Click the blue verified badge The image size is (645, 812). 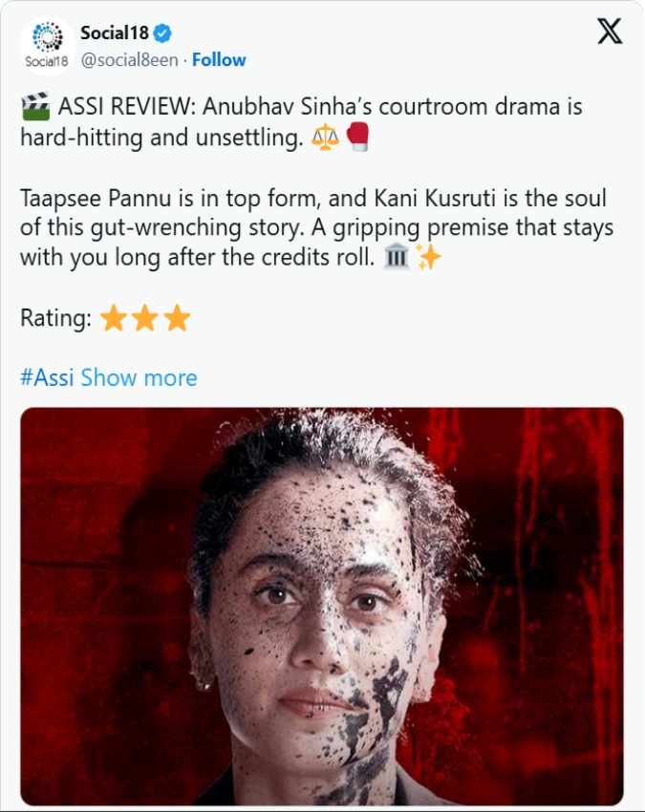[162, 33]
